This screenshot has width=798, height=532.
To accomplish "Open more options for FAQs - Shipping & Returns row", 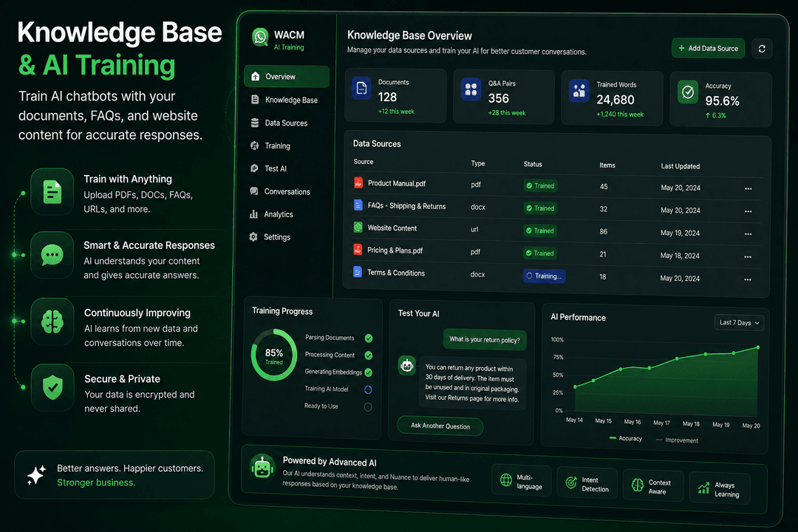I will coord(748,211).
